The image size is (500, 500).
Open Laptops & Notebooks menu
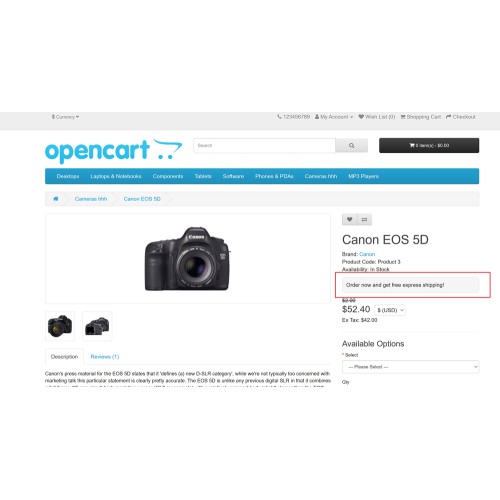point(116,176)
